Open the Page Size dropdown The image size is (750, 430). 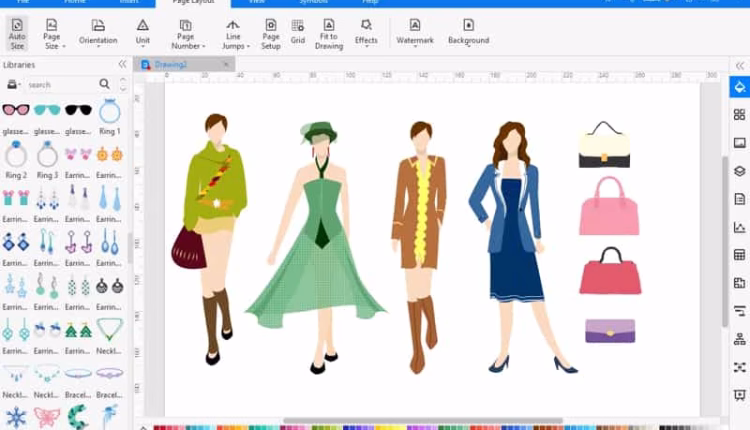pos(52,33)
